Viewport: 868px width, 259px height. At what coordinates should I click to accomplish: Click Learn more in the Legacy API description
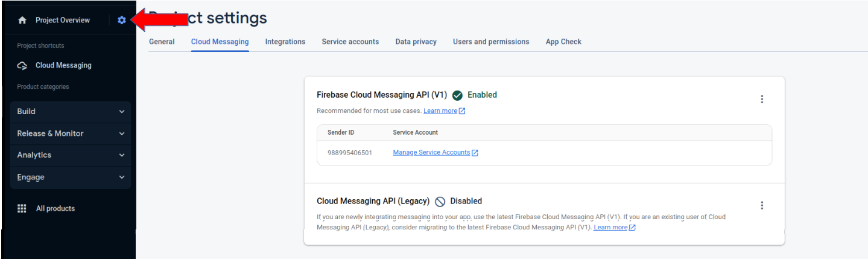pyautogui.click(x=610, y=227)
